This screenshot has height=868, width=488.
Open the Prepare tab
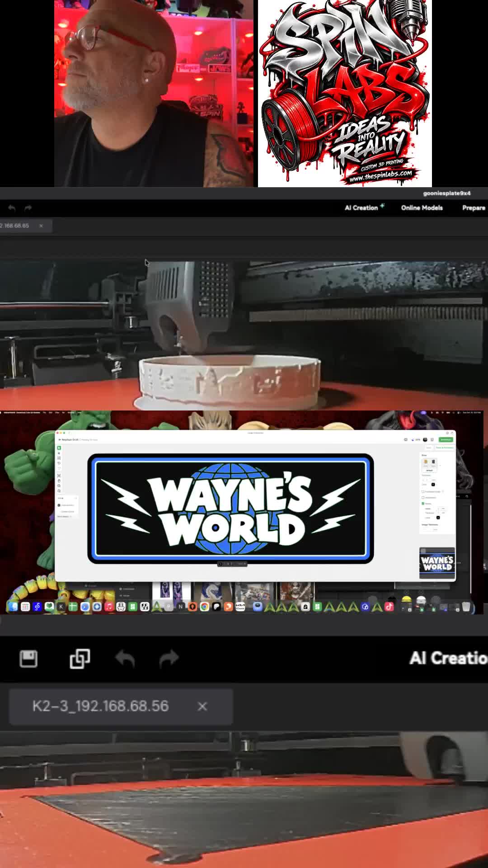point(474,208)
